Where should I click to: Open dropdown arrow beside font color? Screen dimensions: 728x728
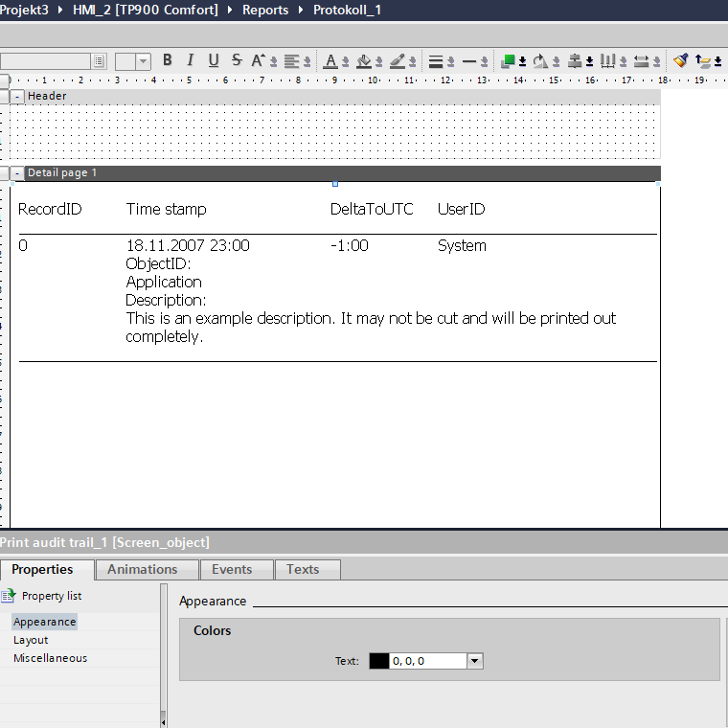pos(346,61)
